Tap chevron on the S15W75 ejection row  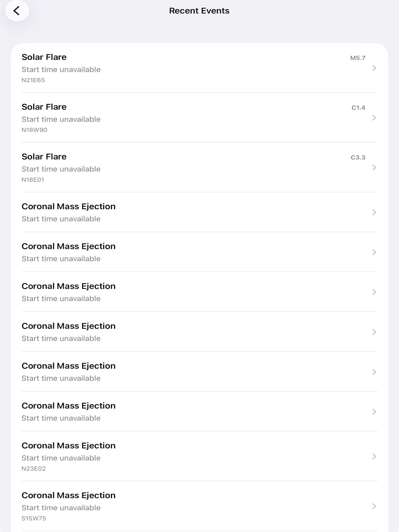pyautogui.click(x=374, y=506)
